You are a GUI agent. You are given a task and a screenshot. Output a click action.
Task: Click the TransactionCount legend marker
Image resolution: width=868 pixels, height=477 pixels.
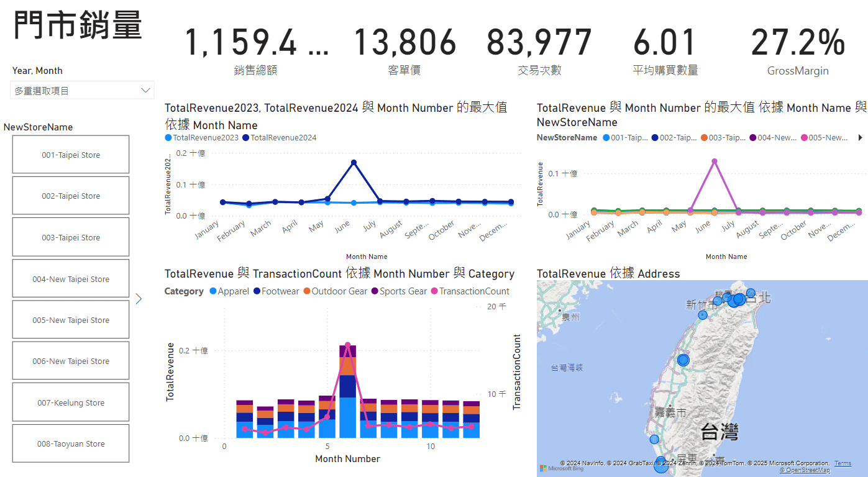pos(434,291)
